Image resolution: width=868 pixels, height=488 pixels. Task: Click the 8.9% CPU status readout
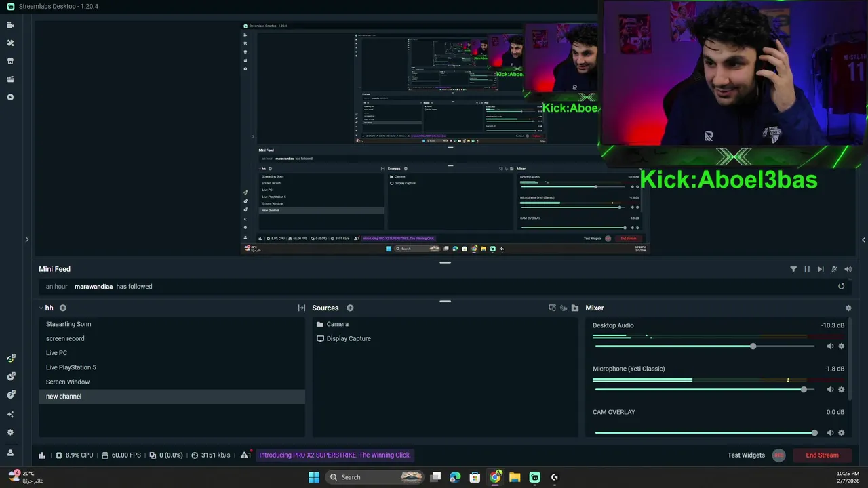[75, 455]
